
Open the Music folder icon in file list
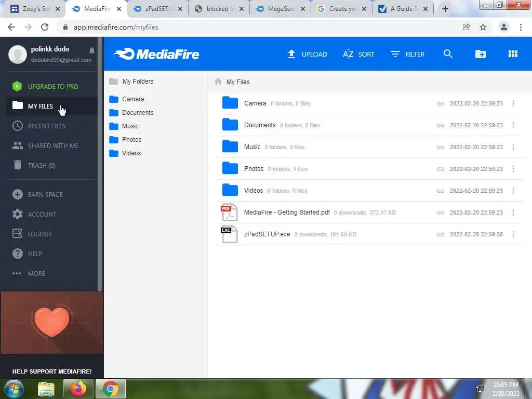click(x=230, y=146)
